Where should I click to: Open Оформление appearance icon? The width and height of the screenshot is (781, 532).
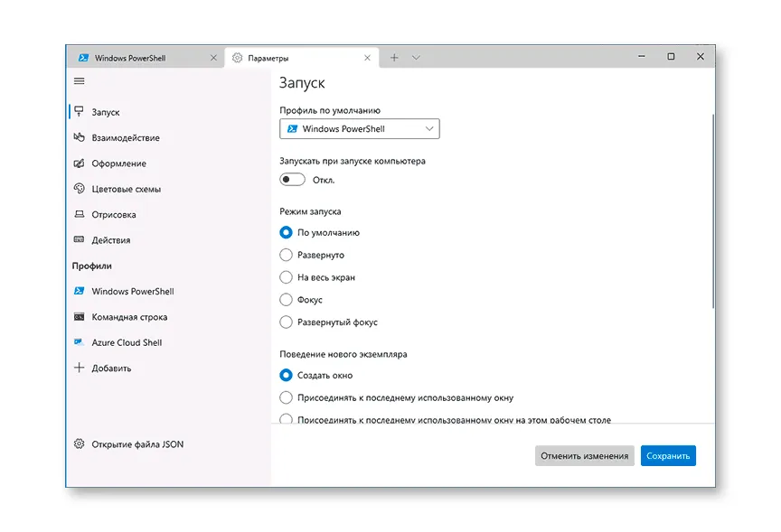point(80,163)
